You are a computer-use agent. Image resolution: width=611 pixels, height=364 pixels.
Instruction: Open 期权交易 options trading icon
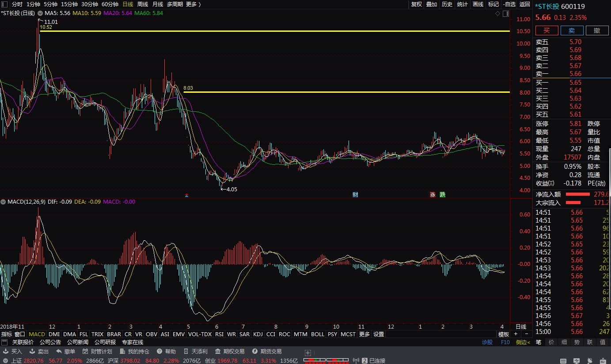point(218,352)
